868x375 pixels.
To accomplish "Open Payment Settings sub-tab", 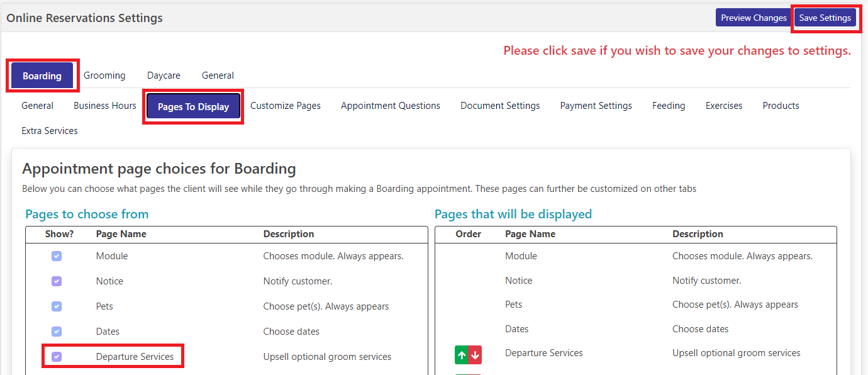I will [596, 106].
